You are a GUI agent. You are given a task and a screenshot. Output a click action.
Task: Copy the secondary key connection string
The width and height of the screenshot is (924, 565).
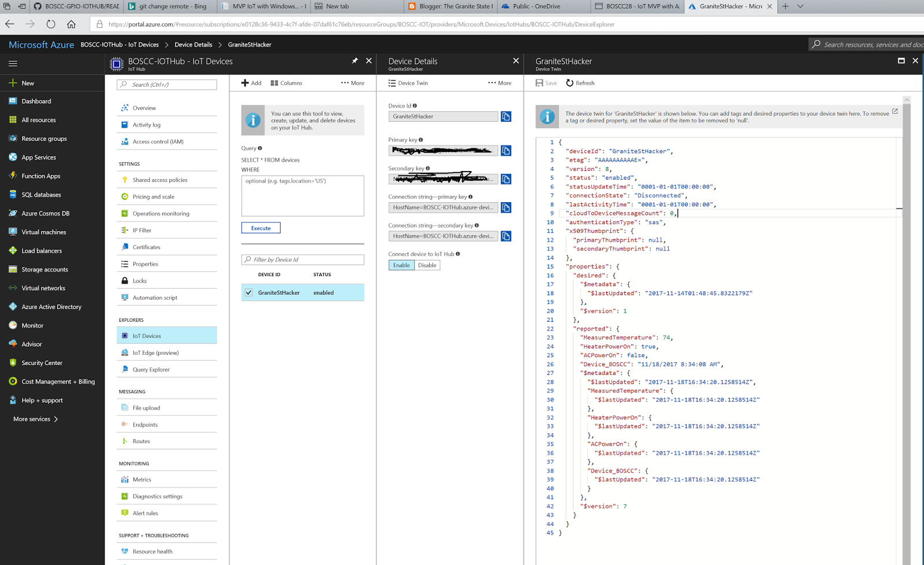[506, 236]
